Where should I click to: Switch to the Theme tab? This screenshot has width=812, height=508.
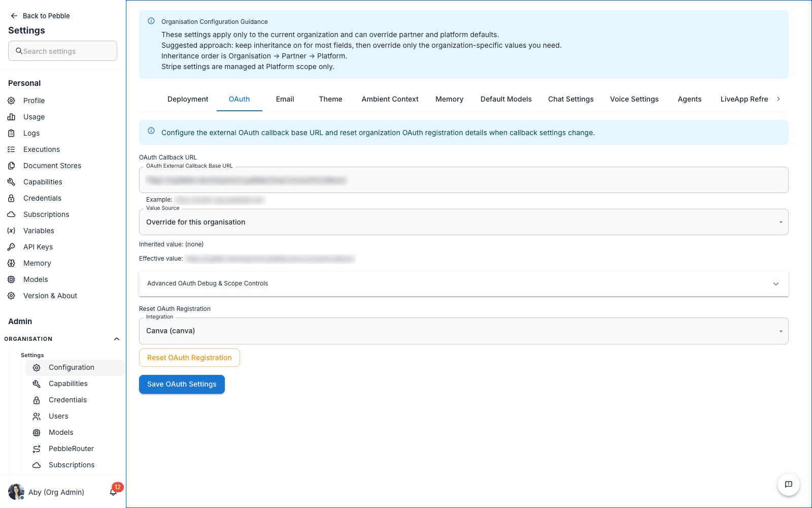pos(330,99)
